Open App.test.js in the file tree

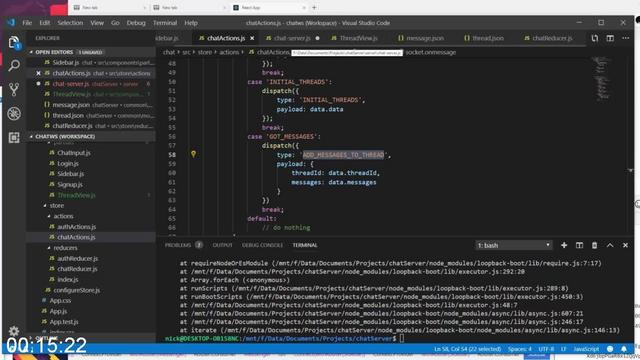coord(64,322)
